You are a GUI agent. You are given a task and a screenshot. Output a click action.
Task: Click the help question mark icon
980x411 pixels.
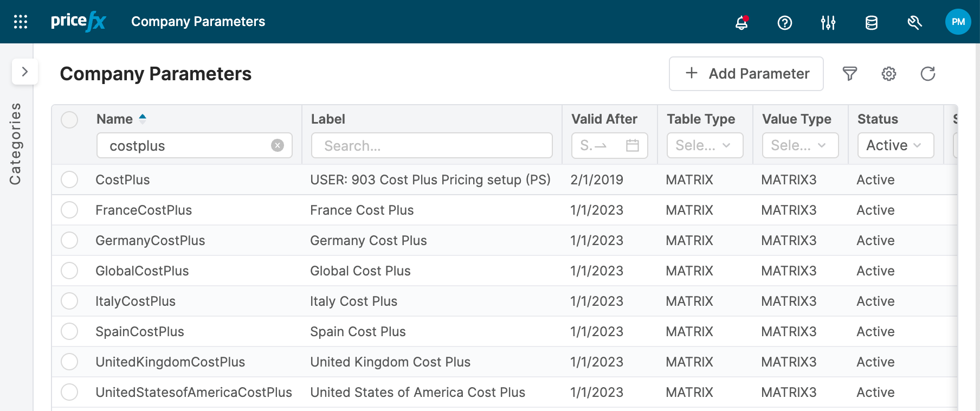point(784,22)
